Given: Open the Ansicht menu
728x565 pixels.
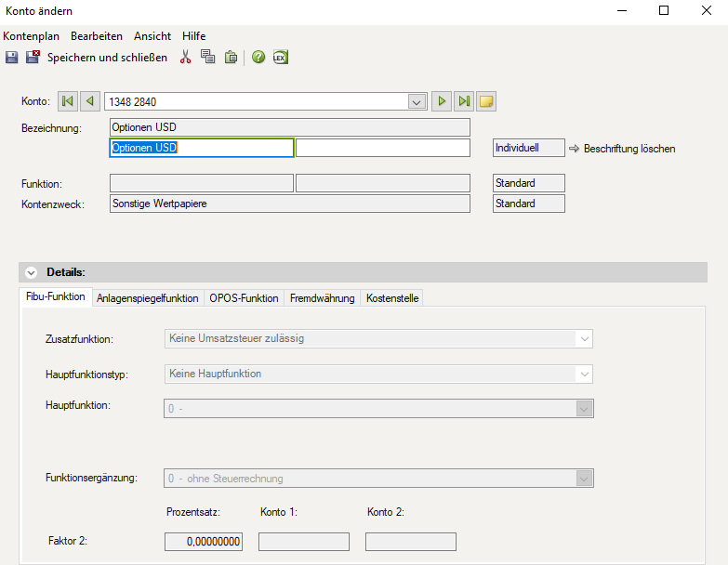Looking at the screenshot, I should click(152, 36).
